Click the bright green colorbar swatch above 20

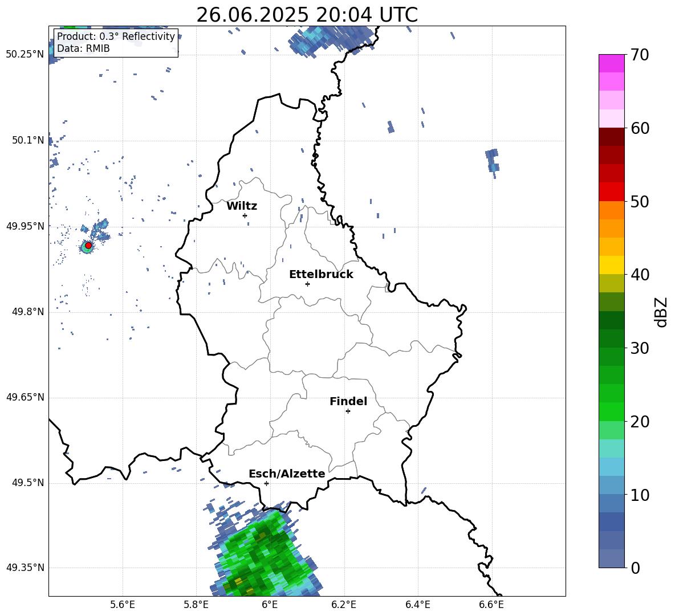click(612, 411)
